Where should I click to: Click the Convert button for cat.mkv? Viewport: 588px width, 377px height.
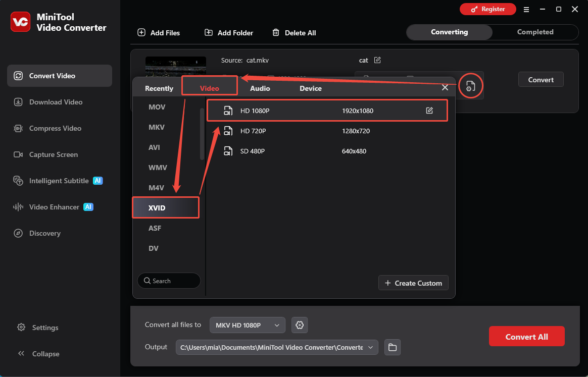(x=541, y=79)
